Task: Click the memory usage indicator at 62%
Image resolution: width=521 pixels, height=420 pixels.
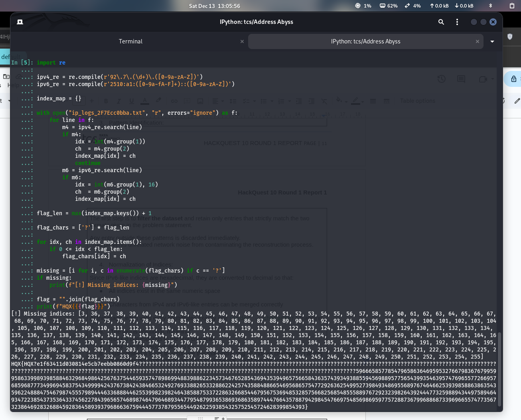Action: tap(389, 6)
